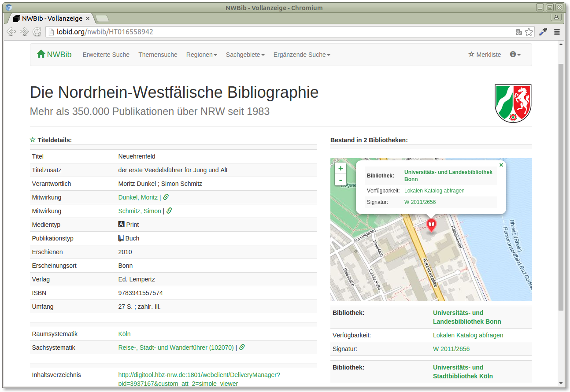
Task: Click the title value Neuehrenfeld
Action: (137, 156)
